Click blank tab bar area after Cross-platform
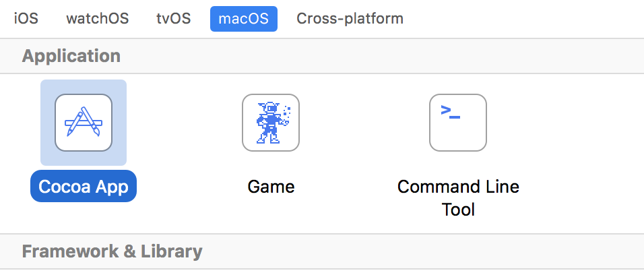 pos(525,18)
